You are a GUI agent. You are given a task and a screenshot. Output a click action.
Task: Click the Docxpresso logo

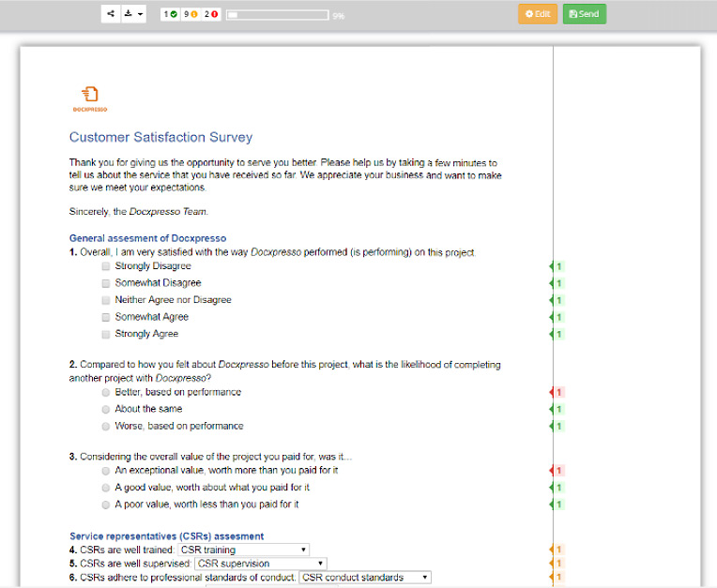coord(90,99)
